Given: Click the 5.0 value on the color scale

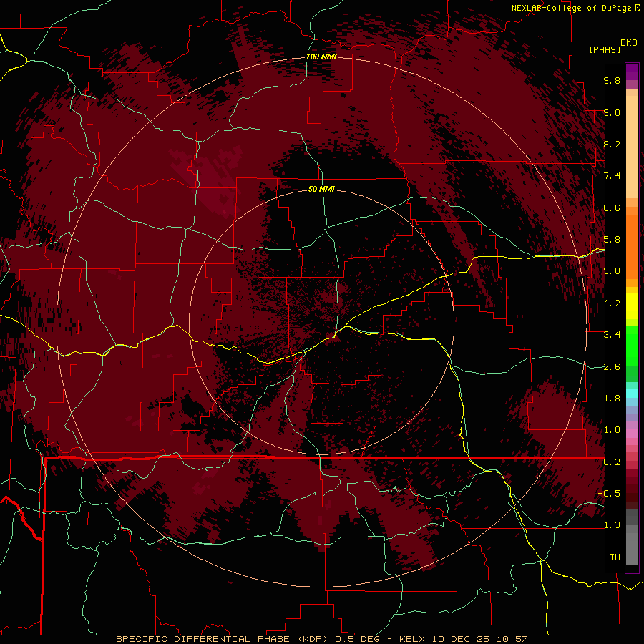Looking at the screenshot, I should 612,271.
